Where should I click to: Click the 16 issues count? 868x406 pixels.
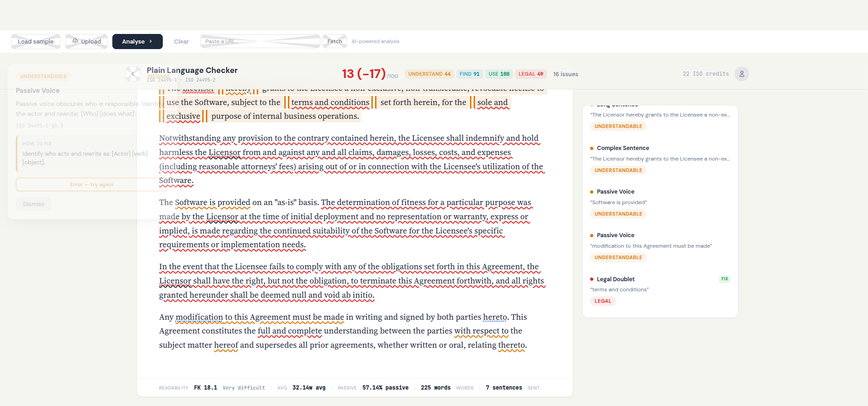pyautogui.click(x=565, y=74)
